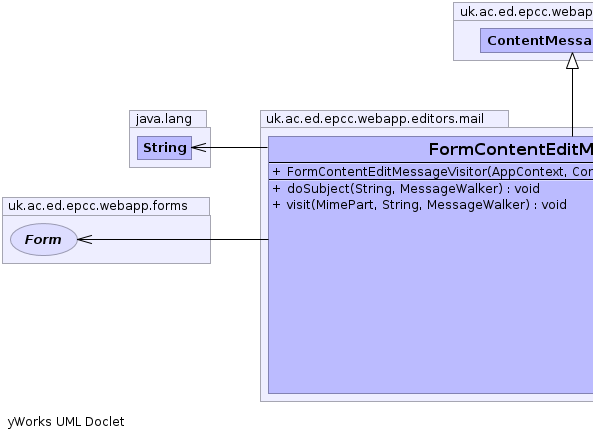This screenshot has height=439, width=593.
Task: Open the uk.ac.ed.epcc.webapp.editors.mail package label
Action: (375, 119)
